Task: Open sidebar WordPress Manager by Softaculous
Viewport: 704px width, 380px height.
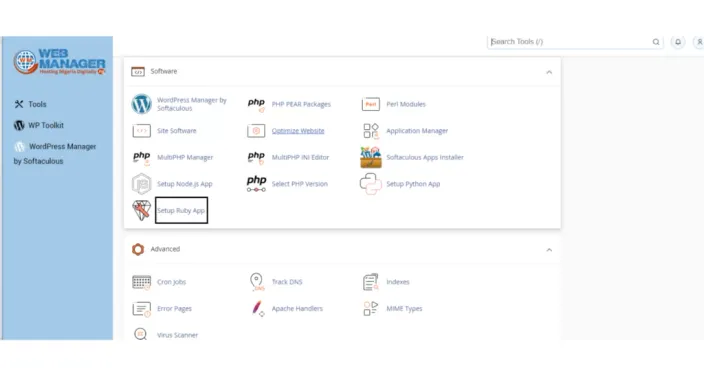Action: pyautogui.click(x=55, y=154)
